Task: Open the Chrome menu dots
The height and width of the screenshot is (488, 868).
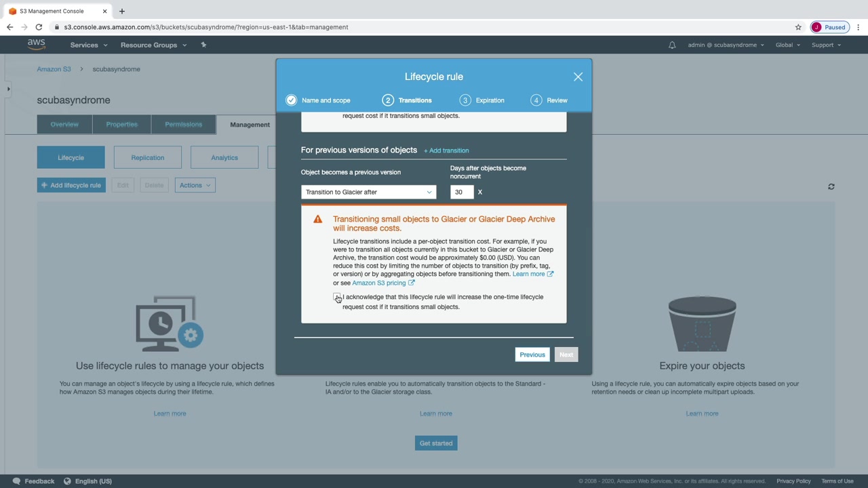Action: point(859,27)
